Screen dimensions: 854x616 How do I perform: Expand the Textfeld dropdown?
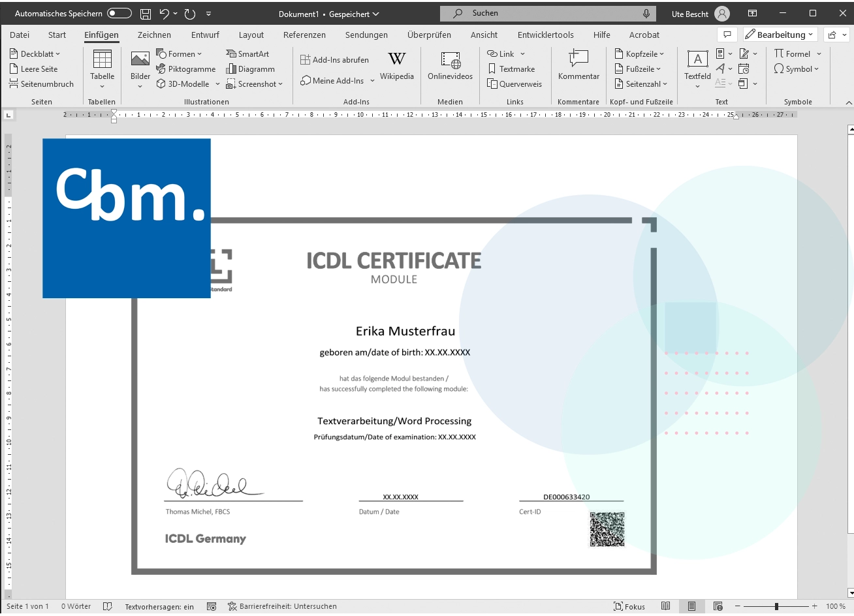point(697,86)
